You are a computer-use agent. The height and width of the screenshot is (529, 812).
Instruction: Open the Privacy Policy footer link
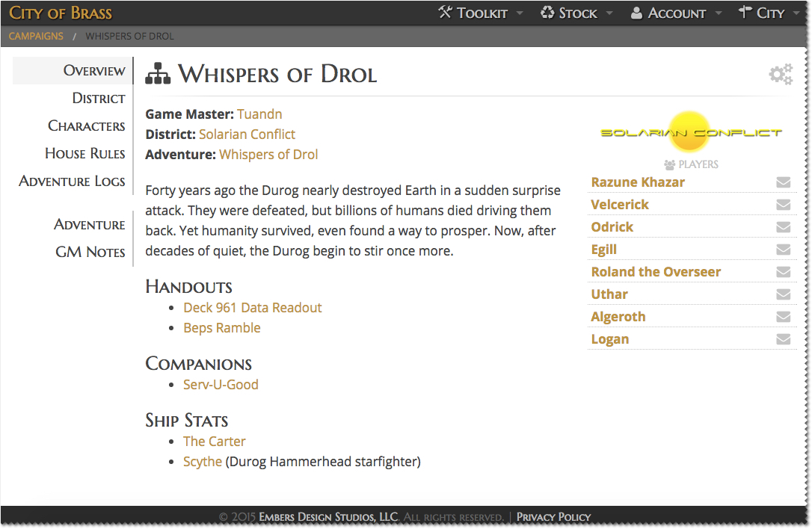553,516
